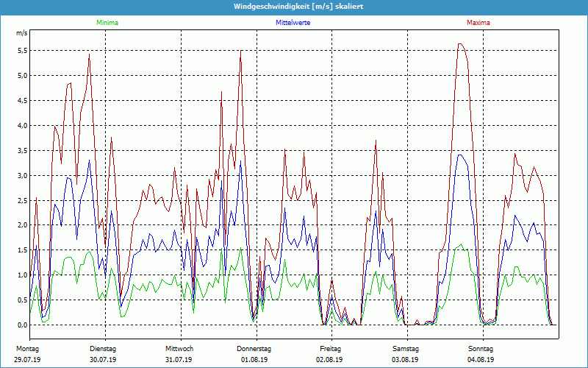Screen dimensions: 588x368
Task: Click the date 31.07.19
Action: pyautogui.click(x=179, y=360)
